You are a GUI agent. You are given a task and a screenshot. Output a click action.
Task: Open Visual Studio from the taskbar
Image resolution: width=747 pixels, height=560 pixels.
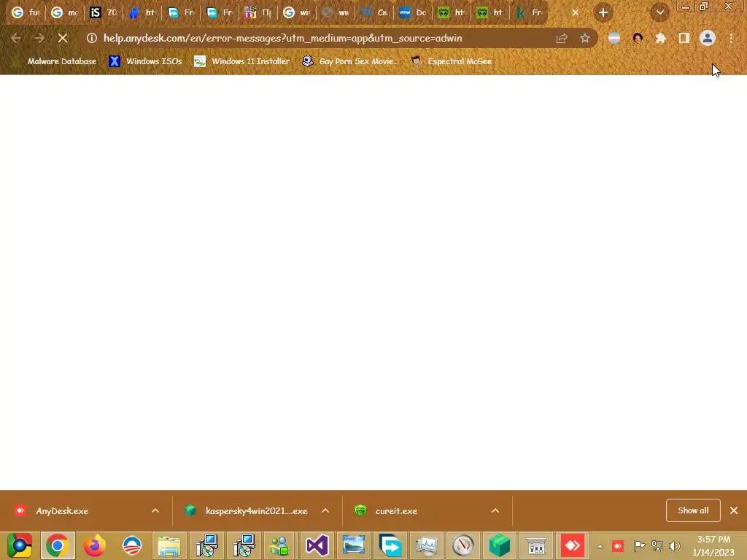click(317, 545)
